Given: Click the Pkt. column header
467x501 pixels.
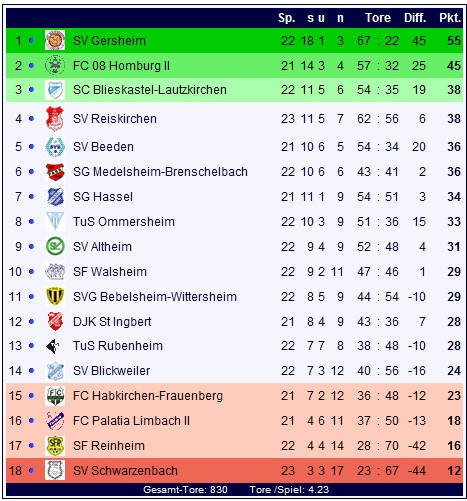Looking at the screenshot, I should point(450,18).
